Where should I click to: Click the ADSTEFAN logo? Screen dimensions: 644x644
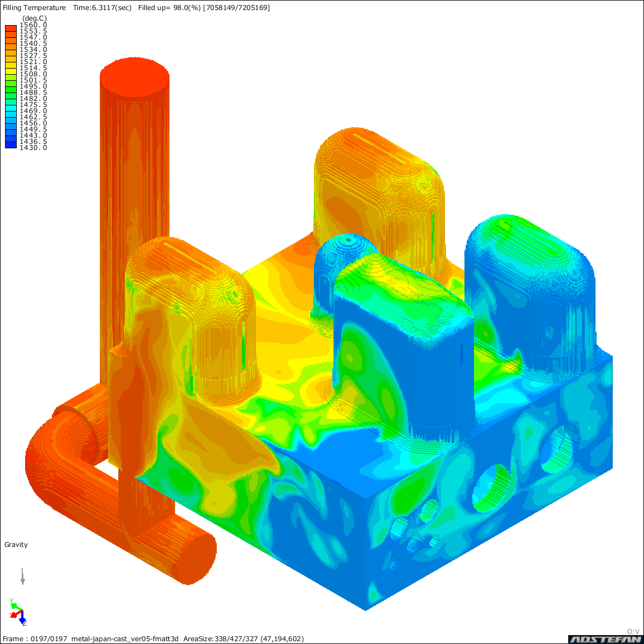tap(605, 639)
